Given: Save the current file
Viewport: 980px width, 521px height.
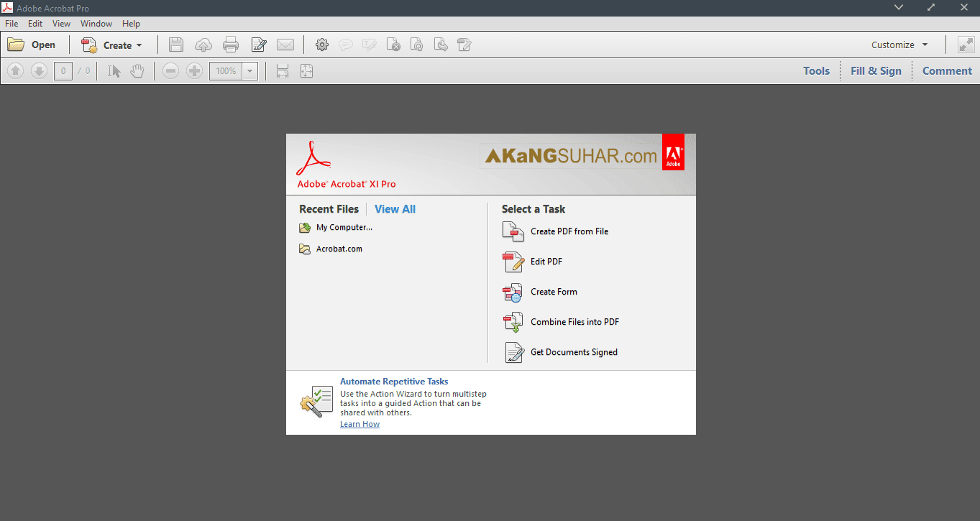Looking at the screenshot, I should coord(175,44).
